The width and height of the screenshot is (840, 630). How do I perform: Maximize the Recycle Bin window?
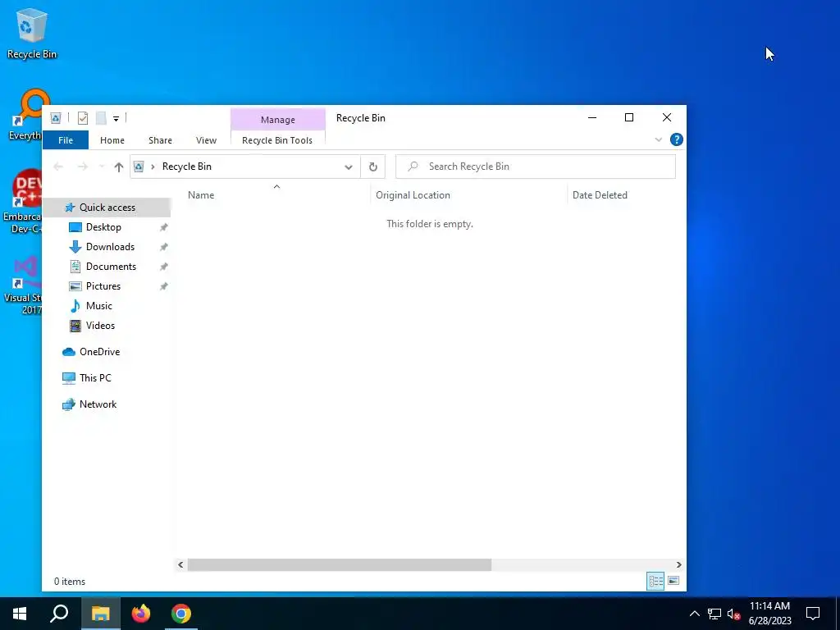[x=629, y=118]
